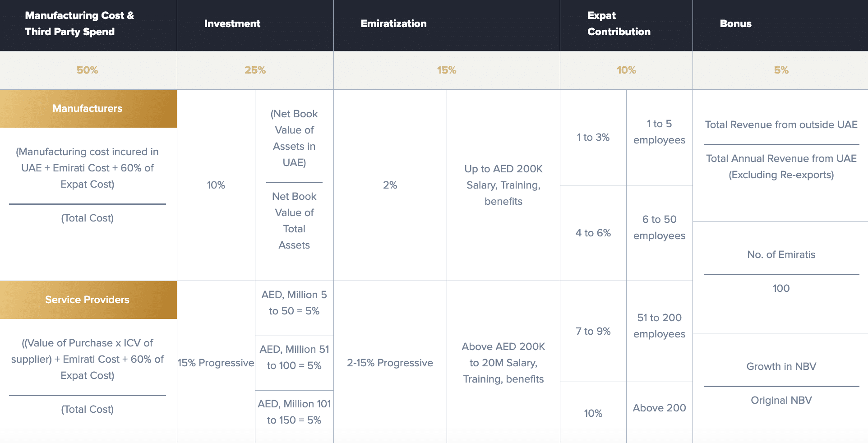Screen dimensions: 868x443
Task: Select the 5% weighting under Bonus
Action: click(781, 70)
